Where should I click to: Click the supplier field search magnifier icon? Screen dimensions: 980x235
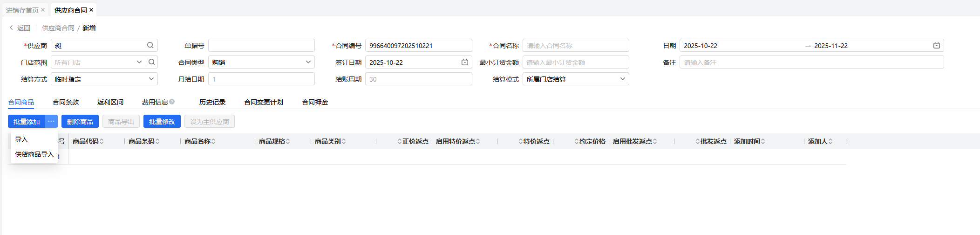pos(150,45)
